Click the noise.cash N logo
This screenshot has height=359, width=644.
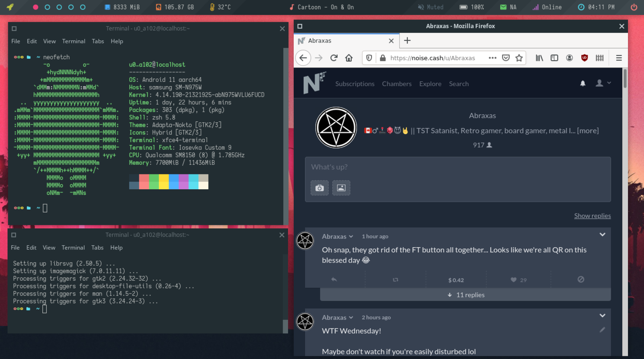click(x=314, y=83)
